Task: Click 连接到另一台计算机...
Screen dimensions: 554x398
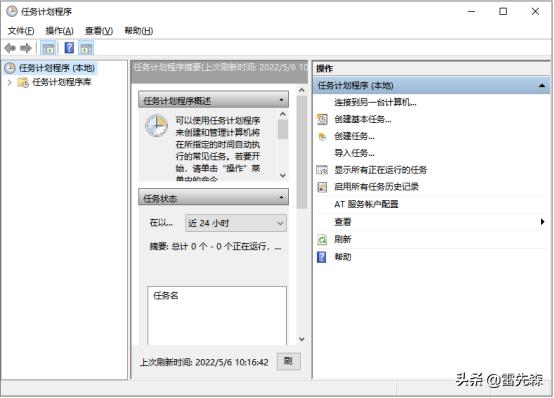Action: pyautogui.click(x=375, y=103)
